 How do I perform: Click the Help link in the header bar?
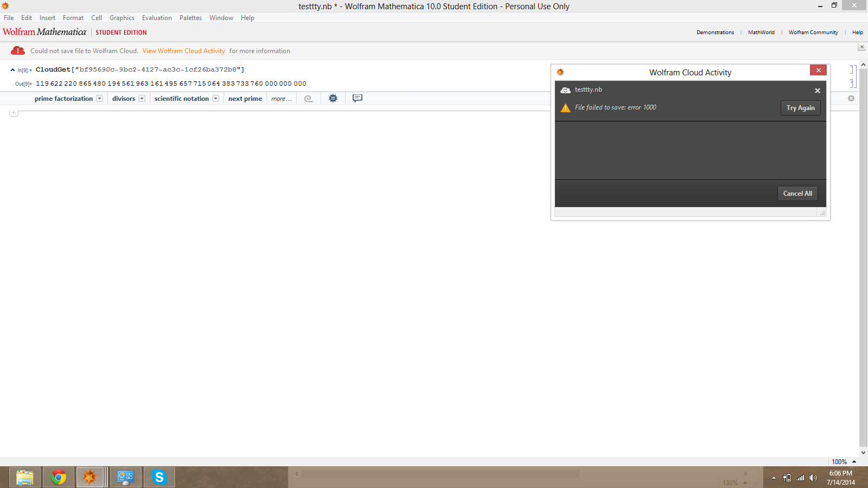tap(857, 33)
